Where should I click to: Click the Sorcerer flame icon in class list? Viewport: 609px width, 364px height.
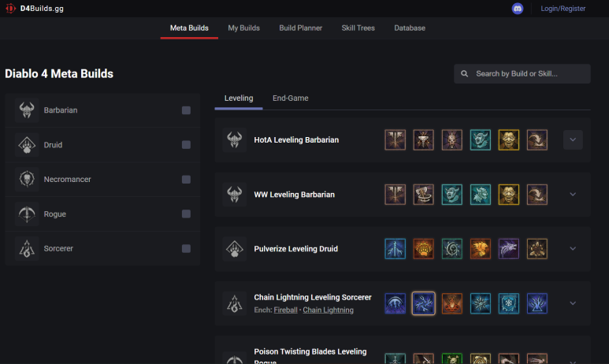coord(27,248)
